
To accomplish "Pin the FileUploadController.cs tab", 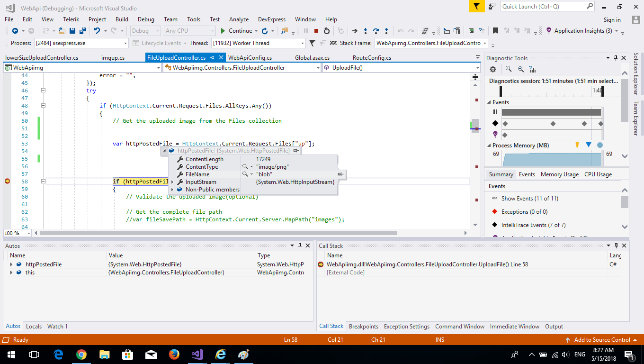I will coord(212,58).
